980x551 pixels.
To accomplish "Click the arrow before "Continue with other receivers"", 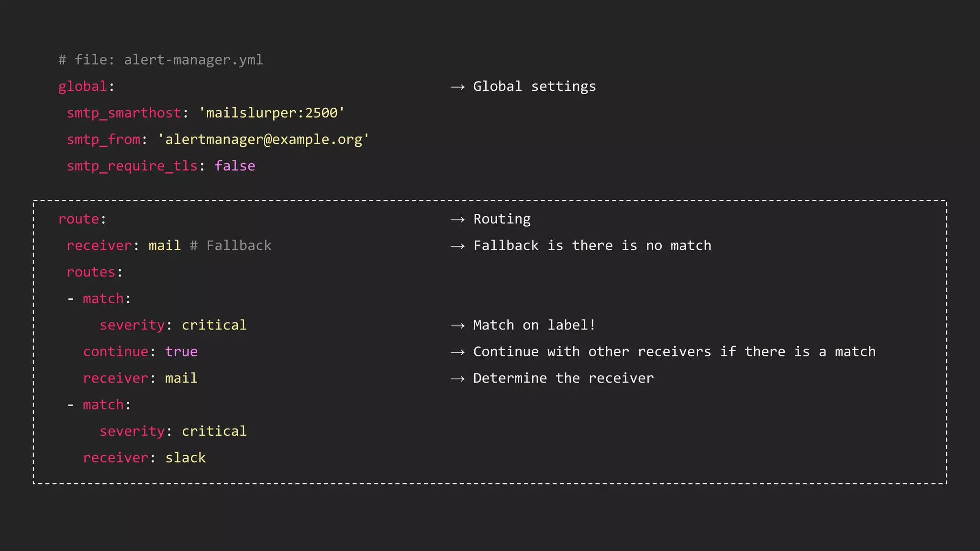I will point(457,353).
